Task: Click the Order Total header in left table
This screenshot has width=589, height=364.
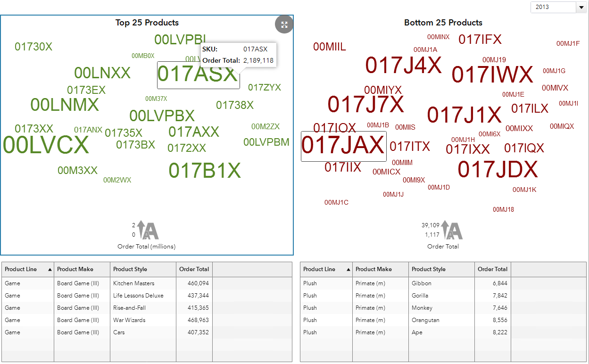Action: click(194, 269)
